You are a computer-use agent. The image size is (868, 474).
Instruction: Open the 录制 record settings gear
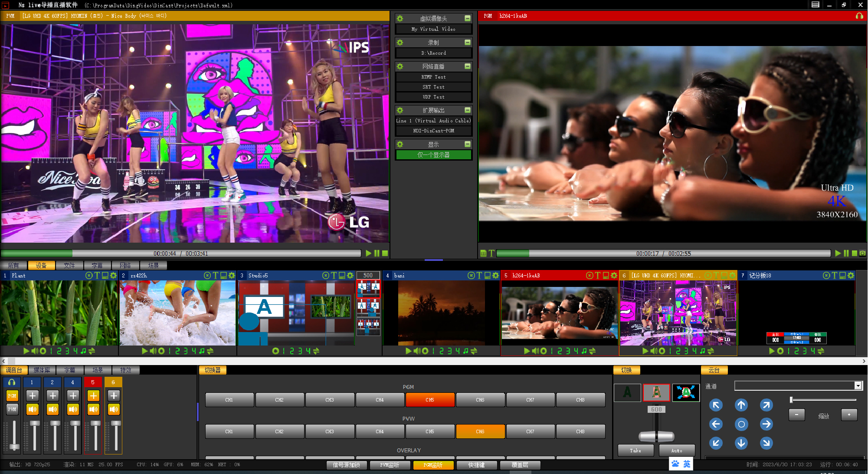click(400, 43)
